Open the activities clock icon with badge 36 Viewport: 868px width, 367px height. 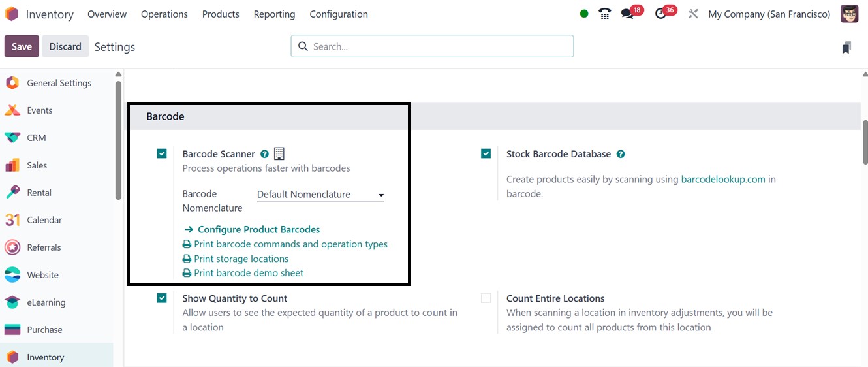pyautogui.click(x=661, y=14)
